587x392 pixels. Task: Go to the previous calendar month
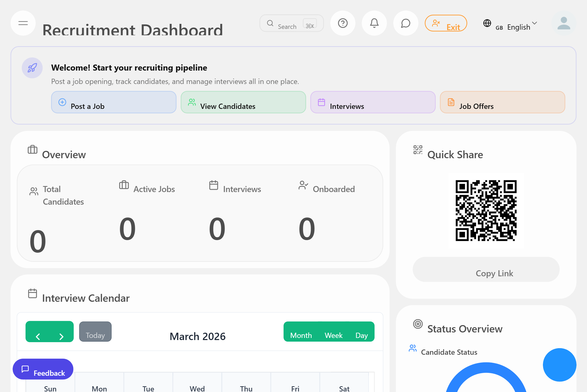tap(38, 336)
